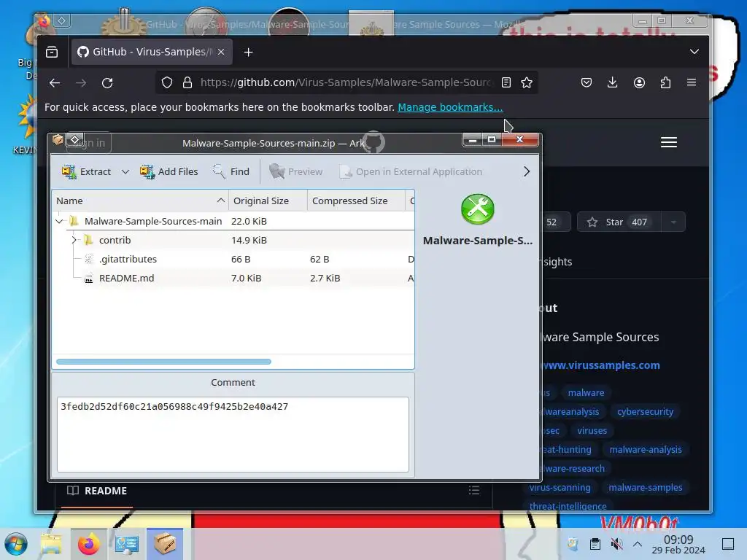Click the Firefox forward arrow
Image resolution: width=747 pixels, height=560 pixels.
81,83
